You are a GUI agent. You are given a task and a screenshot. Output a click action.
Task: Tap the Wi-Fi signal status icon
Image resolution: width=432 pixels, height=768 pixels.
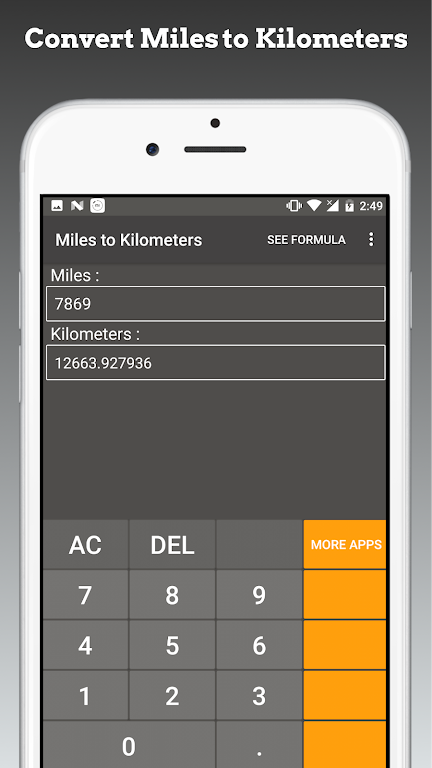tap(314, 206)
